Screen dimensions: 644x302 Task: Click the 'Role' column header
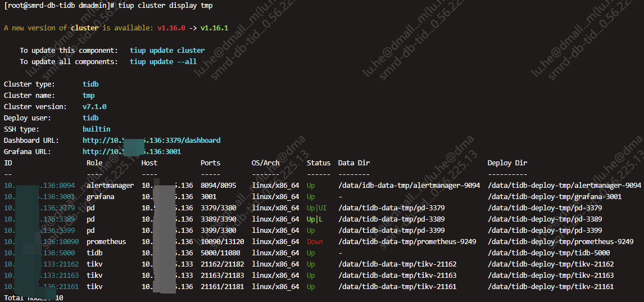pos(94,163)
